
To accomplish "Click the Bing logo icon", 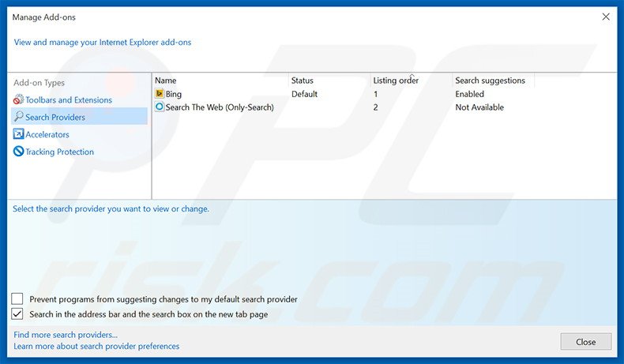I will pos(160,93).
